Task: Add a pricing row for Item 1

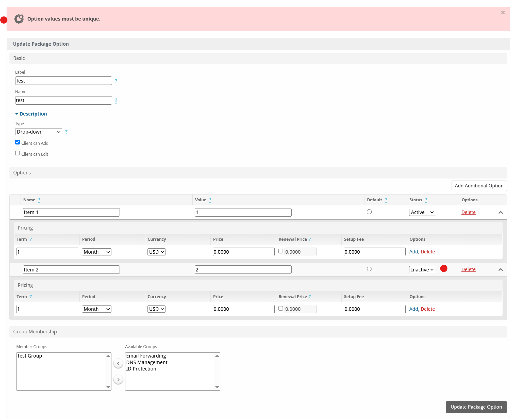Action: pyautogui.click(x=413, y=252)
